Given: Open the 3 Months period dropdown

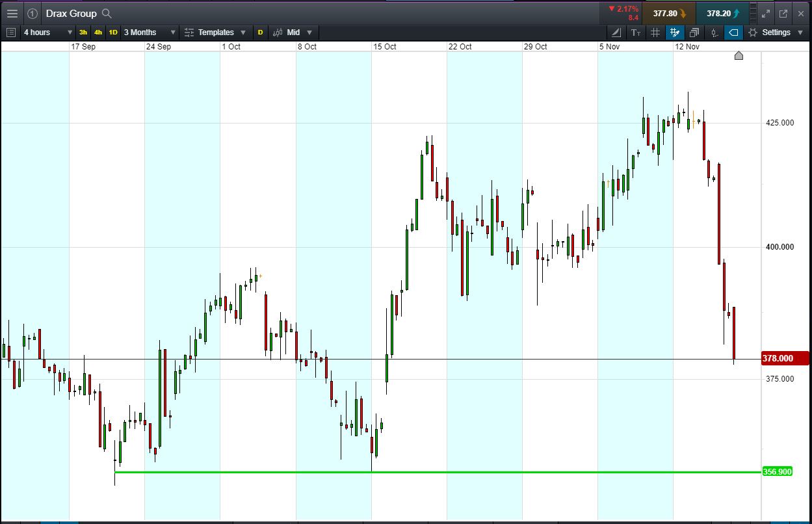Looking at the screenshot, I should [x=150, y=32].
